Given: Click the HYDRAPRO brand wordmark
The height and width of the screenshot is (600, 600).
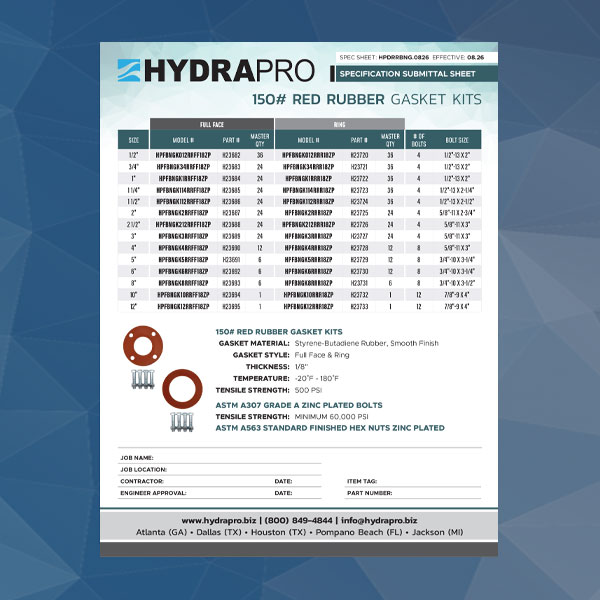Looking at the screenshot, I should 229,71.
